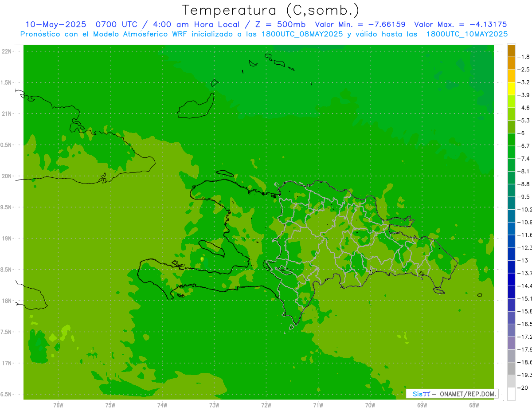Pick the dark orange swatch atop the color scale

511,51
